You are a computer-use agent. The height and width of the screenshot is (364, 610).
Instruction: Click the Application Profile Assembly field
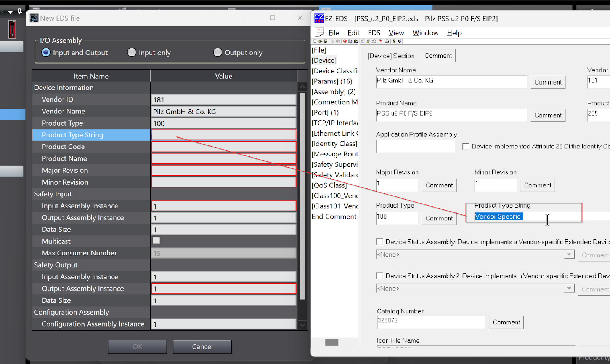click(416, 146)
